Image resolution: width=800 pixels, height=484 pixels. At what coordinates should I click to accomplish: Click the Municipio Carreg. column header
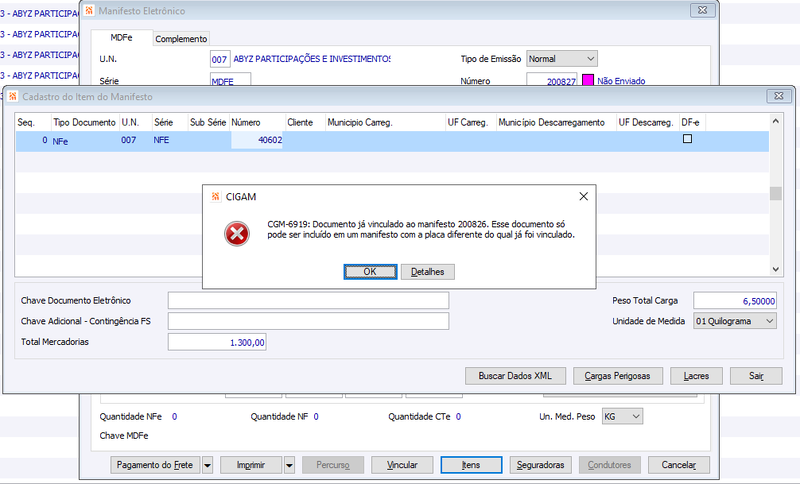[x=385, y=122]
